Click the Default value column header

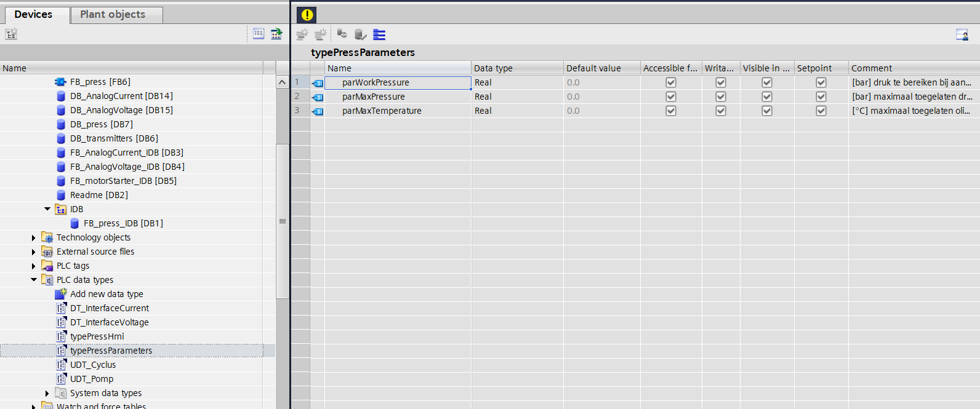coord(601,68)
